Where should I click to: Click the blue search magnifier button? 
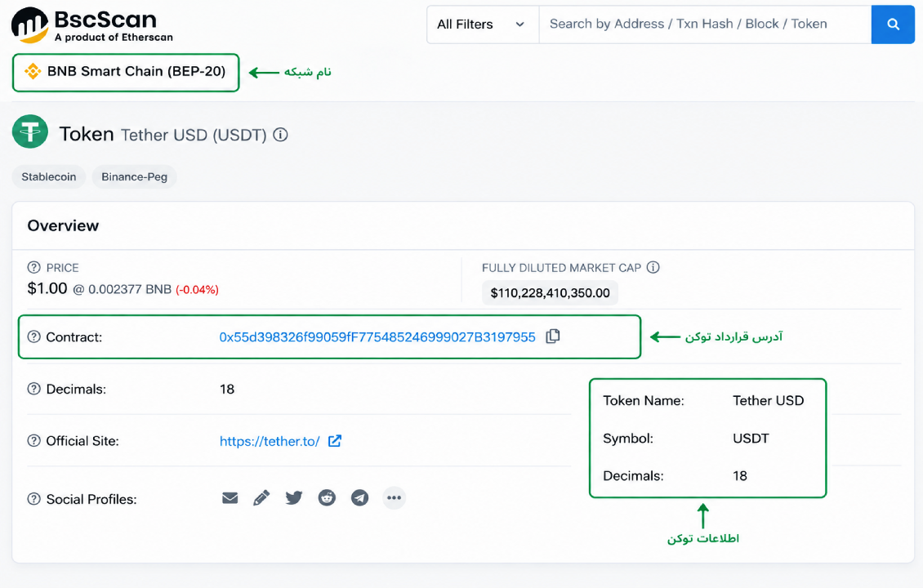pyautogui.click(x=893, y=24)
